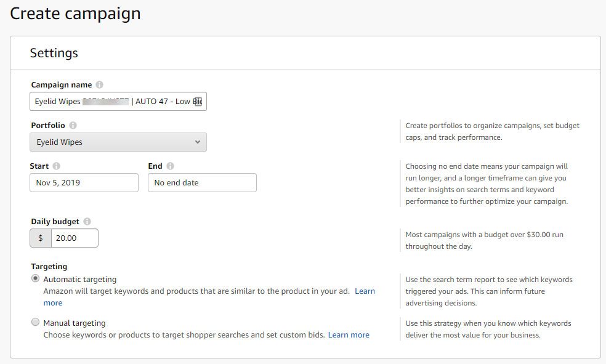Image resolution: width=606 pixels, height=364 pixels.
Task: Click the info icon next to Start
Action: click(57, 166)
